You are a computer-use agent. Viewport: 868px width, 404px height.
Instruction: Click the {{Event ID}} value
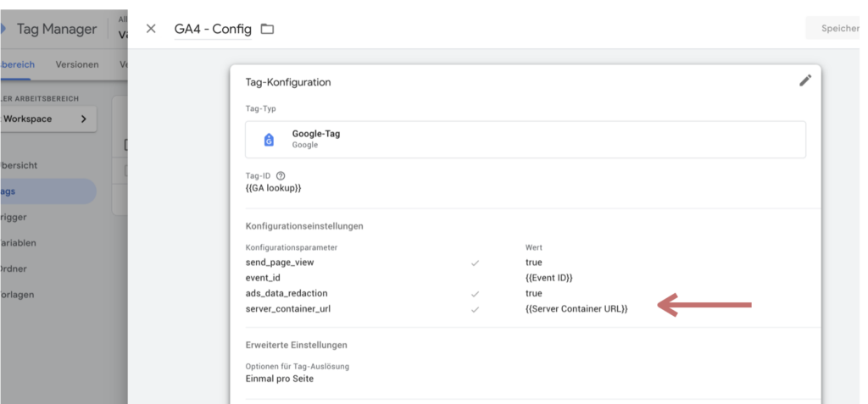pos(549,278)
